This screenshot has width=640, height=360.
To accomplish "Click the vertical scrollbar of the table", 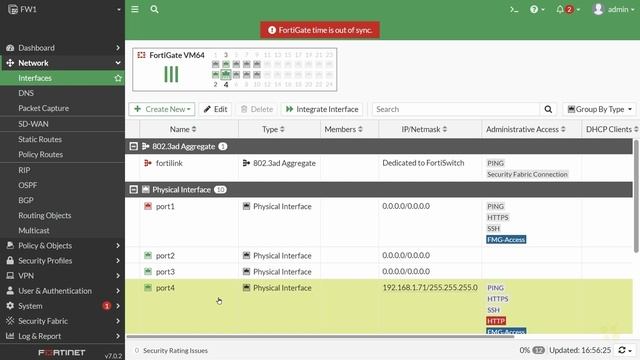I will point(636,196).
